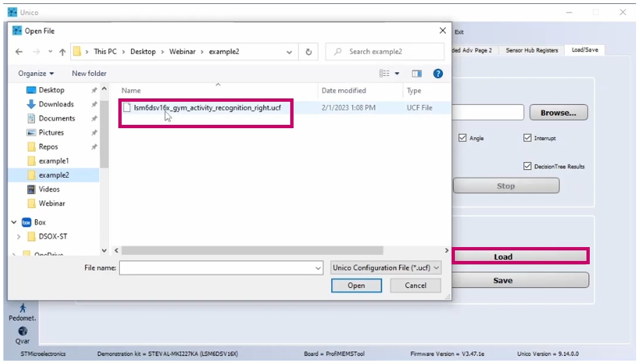Viewport: 642px width, 364px height.
Task: Click This PC in address breadcrumb
Action: pos(105,52)
